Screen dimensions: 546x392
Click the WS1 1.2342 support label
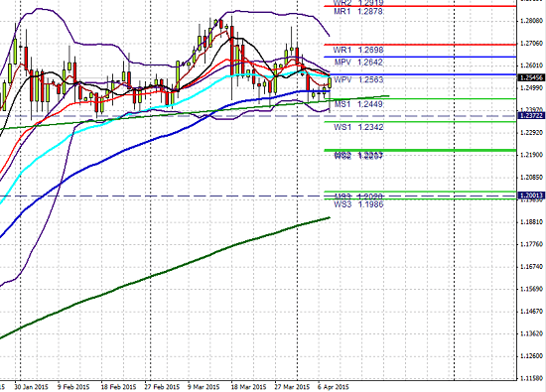[358, 127]
